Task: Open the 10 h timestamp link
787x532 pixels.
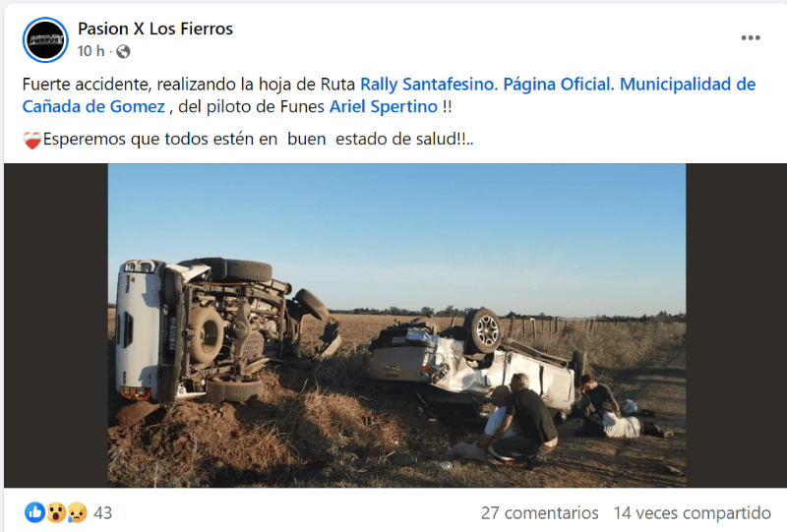Action: tap(91, 51)
